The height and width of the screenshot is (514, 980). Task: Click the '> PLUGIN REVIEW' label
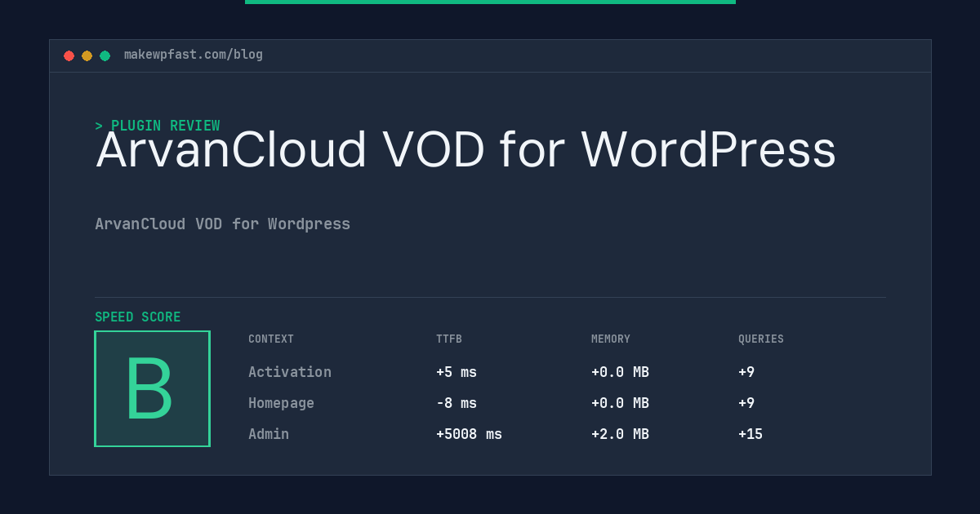[158, 126]
